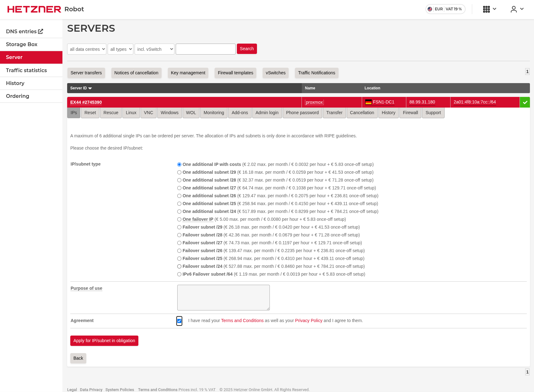Click the German flag location FSN1-DC1

pos(368,102)
